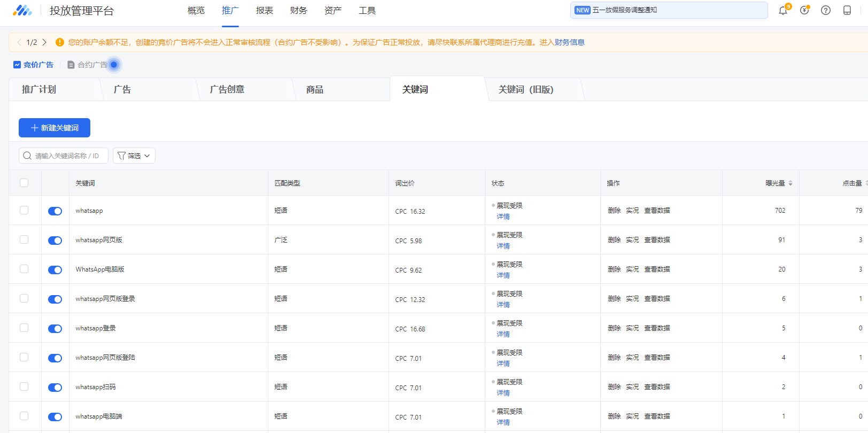Click 实况 for the whatsapp网页版 keyword
Image resolution: width=868 pixels, height=433 pixels.
coord(632,240)
